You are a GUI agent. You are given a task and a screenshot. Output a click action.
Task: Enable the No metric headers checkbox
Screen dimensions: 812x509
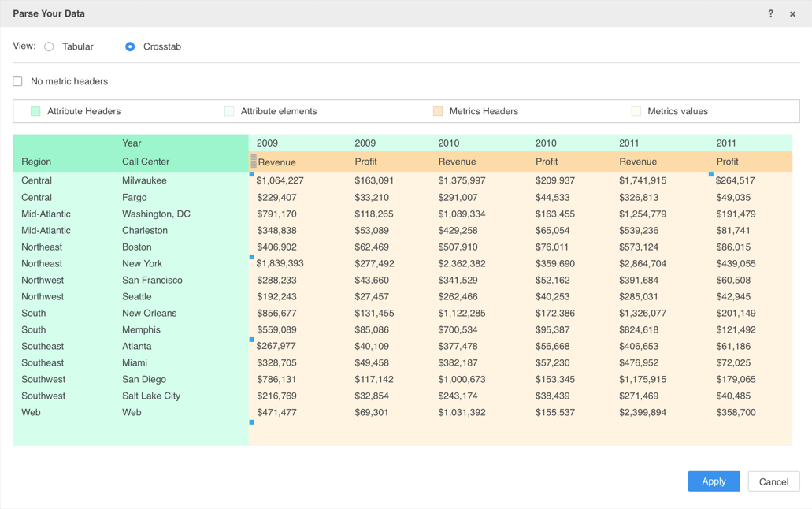point(17,81)
